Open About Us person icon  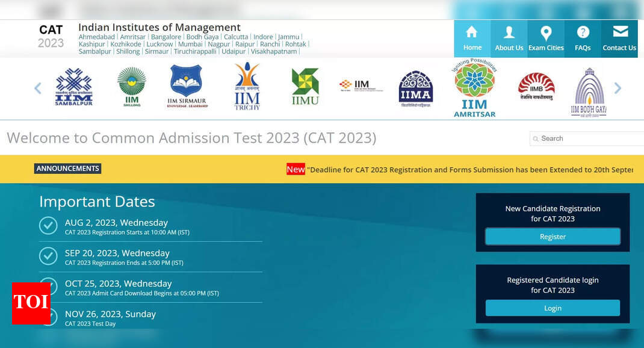coord(509,33)
